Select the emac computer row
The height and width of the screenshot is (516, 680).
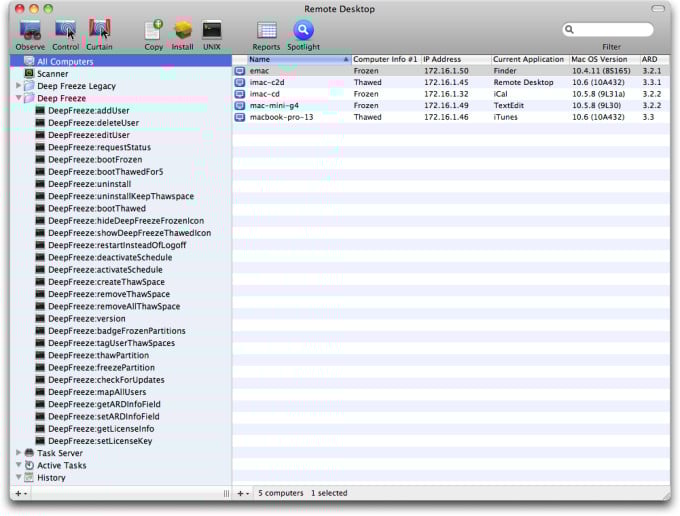tap(451, 70)
